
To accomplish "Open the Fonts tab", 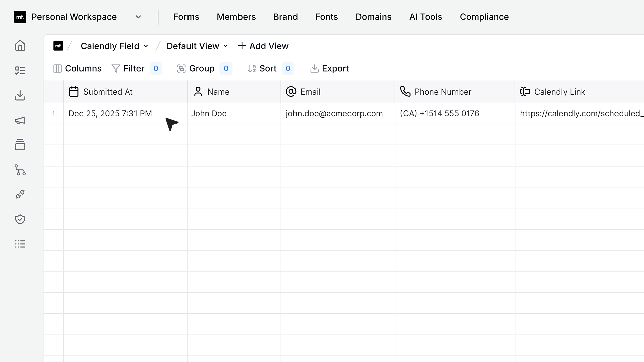I will coord(326,17).
